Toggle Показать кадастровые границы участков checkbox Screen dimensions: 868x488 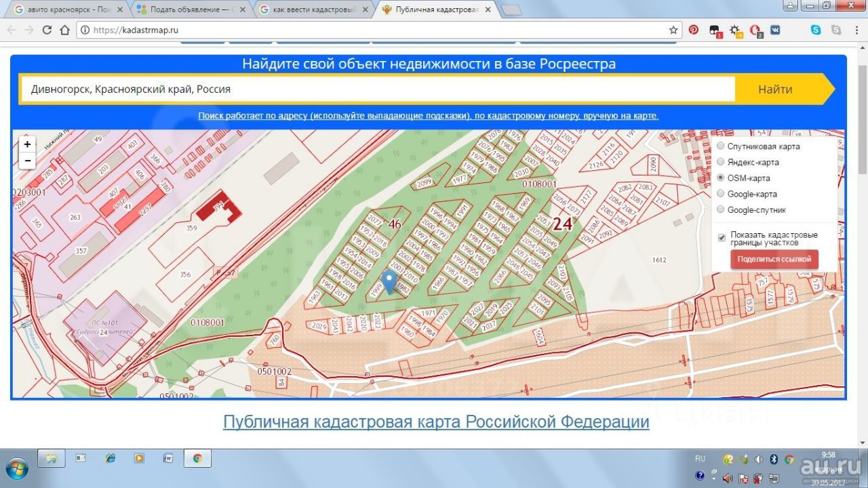pos(722,238)
